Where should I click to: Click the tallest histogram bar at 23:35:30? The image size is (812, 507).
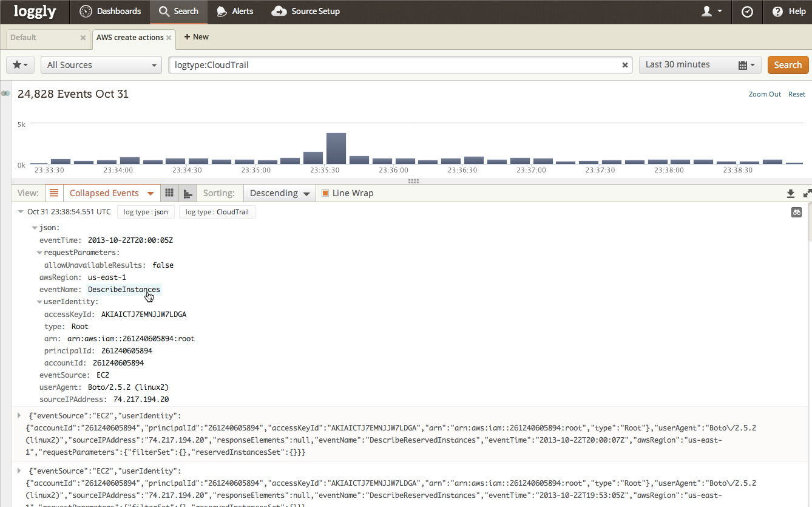336,148
